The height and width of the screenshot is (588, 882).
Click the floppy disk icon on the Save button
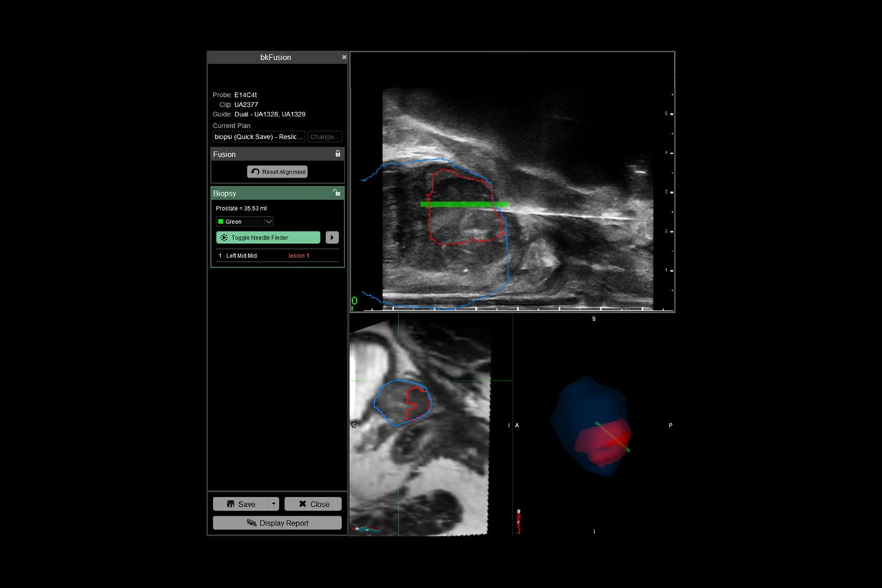pos(231,503)
